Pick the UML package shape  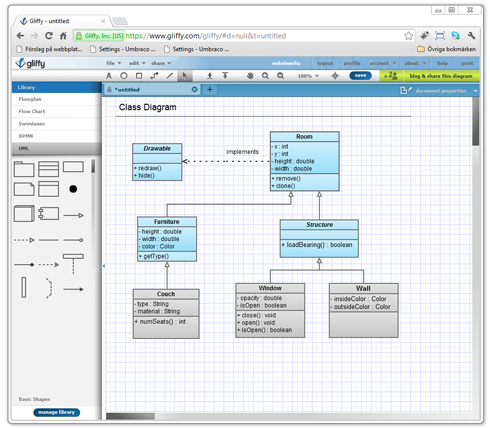pyautogui.click(x=24, y=169)
